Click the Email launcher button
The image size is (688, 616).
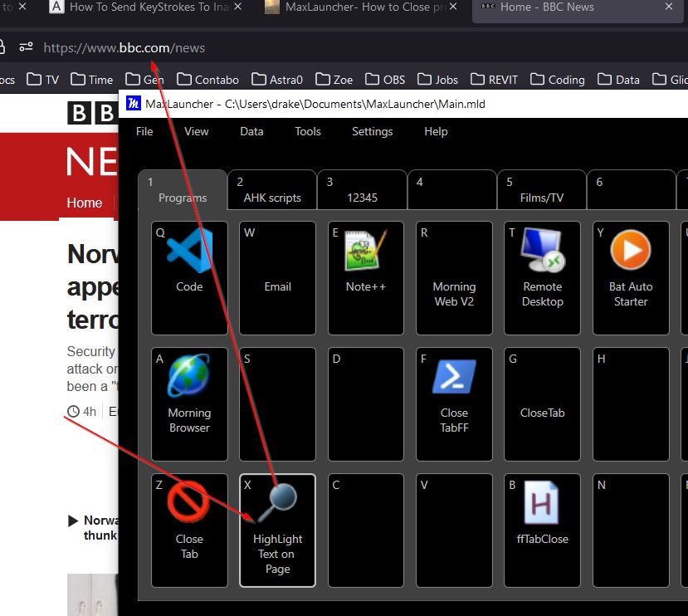[x=277, y=278]
